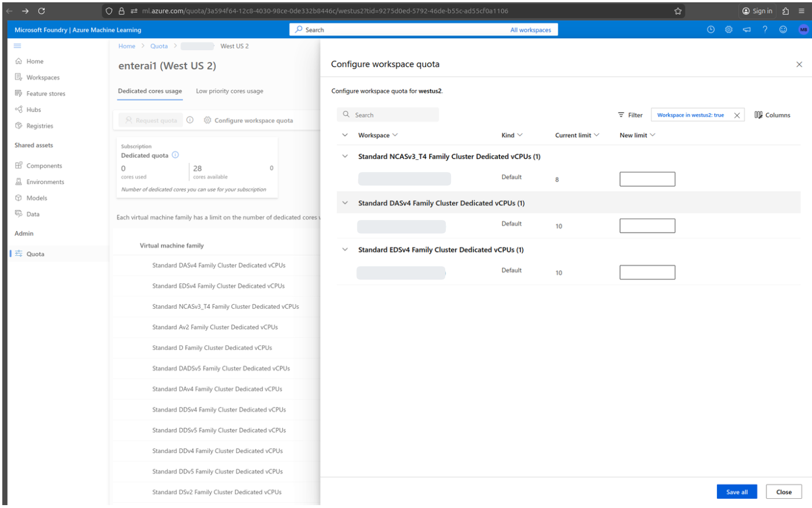Collapse Standard EDSv4 Family group
Screen dimensions: 812x508
click(x=345, y=250)
